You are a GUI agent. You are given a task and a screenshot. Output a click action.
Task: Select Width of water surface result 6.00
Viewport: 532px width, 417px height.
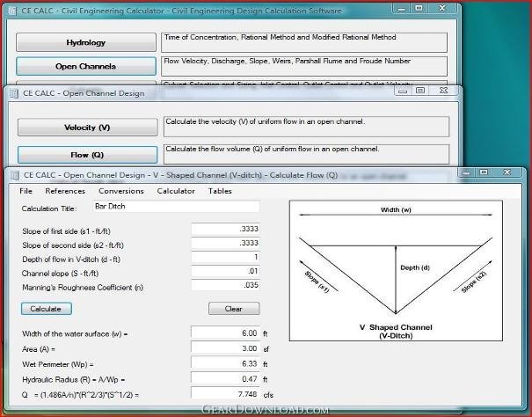pos(225,333)
